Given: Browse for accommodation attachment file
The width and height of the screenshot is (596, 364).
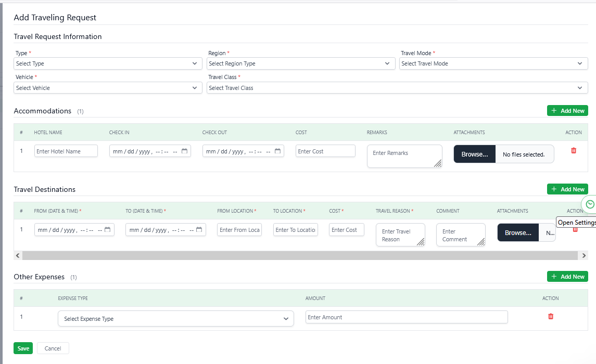Looking at the screenshot, I should pyautogui.click(x=474, y=154).
